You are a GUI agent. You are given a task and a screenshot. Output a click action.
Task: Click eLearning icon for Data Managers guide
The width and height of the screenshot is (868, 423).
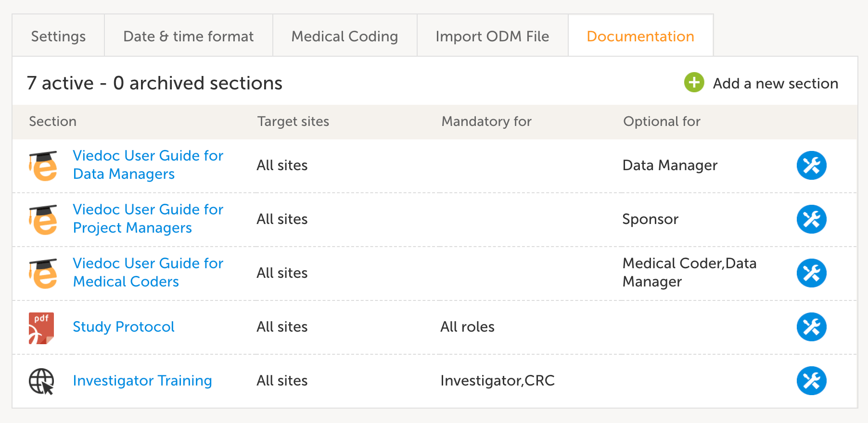coord(43,166)
